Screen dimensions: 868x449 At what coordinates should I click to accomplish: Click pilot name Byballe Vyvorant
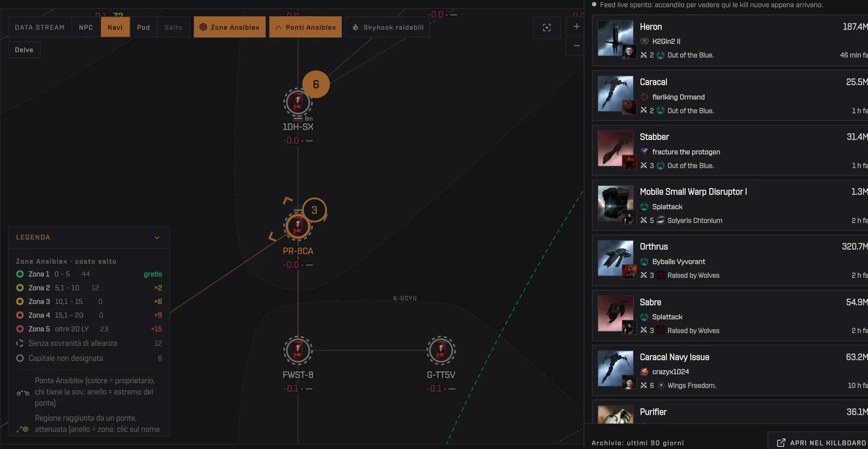(x=679, y=262)
